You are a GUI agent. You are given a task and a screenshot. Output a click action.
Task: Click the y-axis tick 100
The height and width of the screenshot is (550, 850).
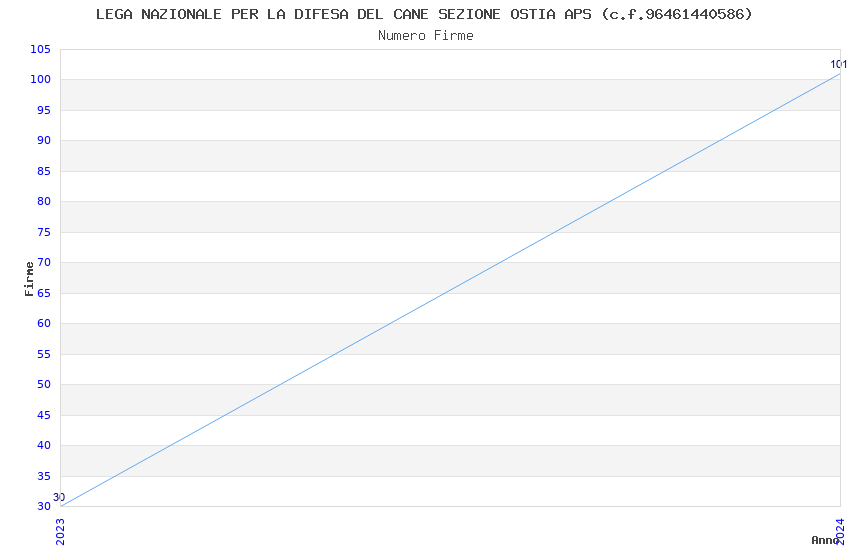(x=40, y=79)
